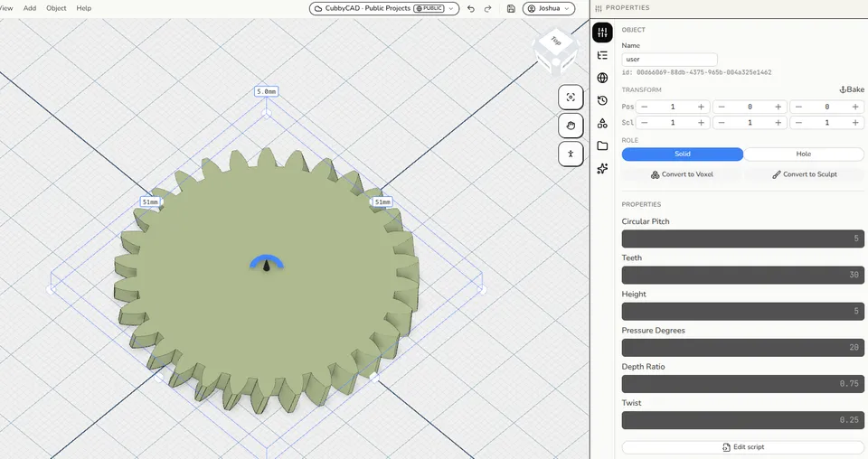This screenshot has width=868, height=459.
Task: Open the Object menu
Action: coord(56,8)
